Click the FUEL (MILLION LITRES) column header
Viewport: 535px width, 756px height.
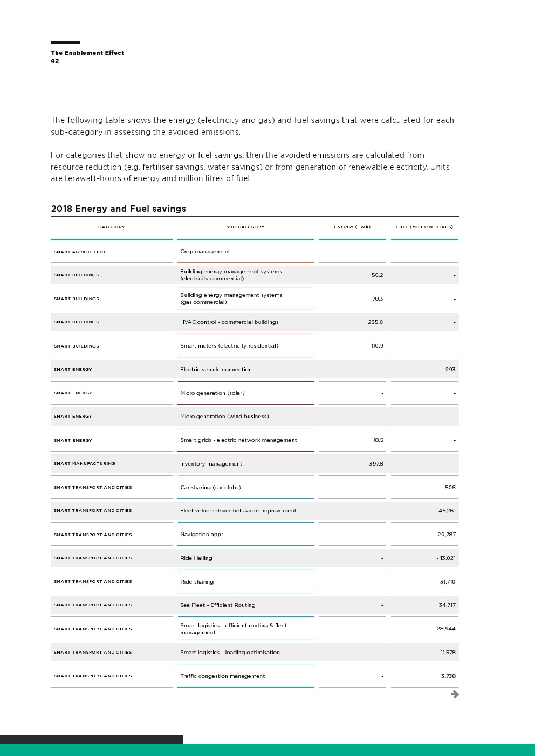tap(424, 227)
